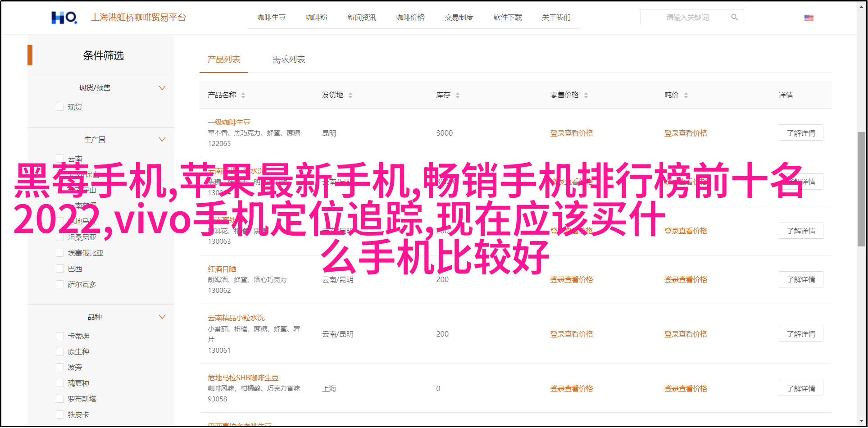Check the 坦桑尼亚 checkbox

click(60, 237)
